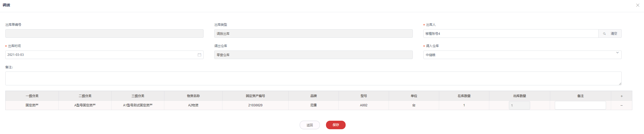Viewport: 644px width, 134px height.
Task: Click the 备注 textarea
Action: coord(313,78)
